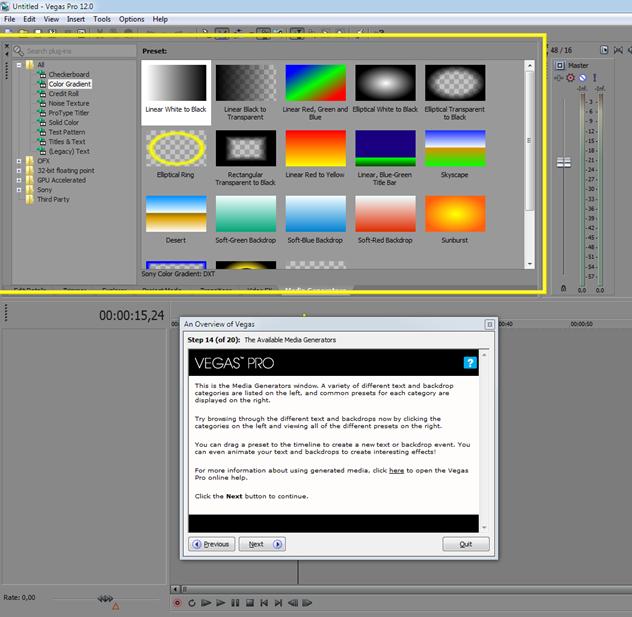Image resolution: width=632 pixels, height=617 pixels.
Task: Click the 'here' online help link
Action: (396, 470)
